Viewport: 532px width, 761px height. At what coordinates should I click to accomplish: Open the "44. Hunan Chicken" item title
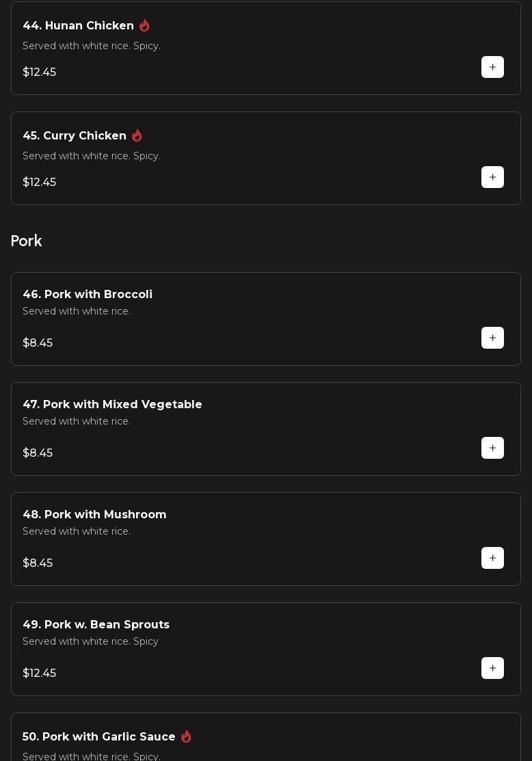click(79, 25)
